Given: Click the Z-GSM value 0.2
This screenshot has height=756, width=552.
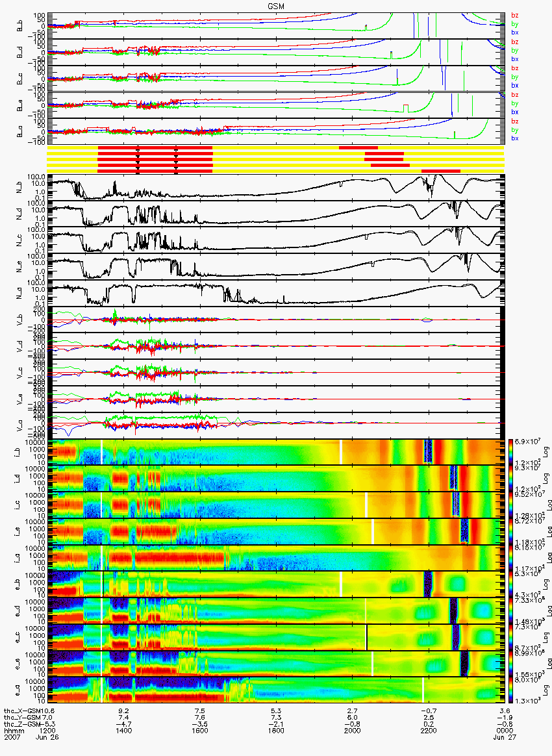Looking at the screenshot, I should [x=429, y=724].
